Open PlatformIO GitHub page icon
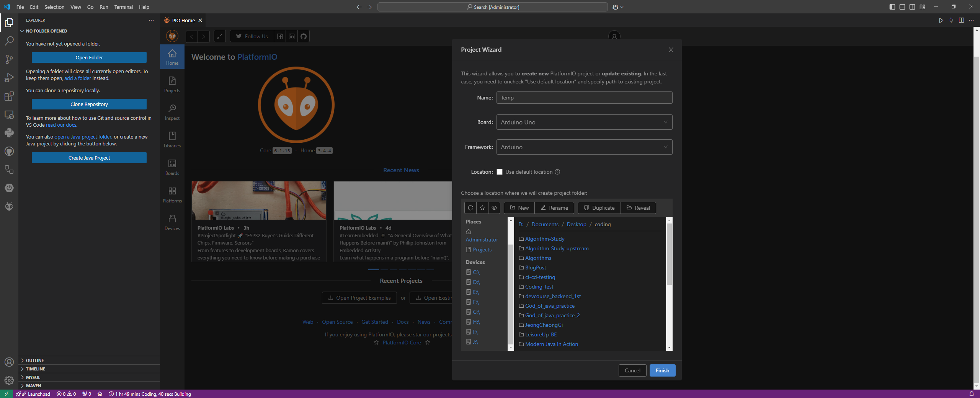 click(x=304, y=36)
